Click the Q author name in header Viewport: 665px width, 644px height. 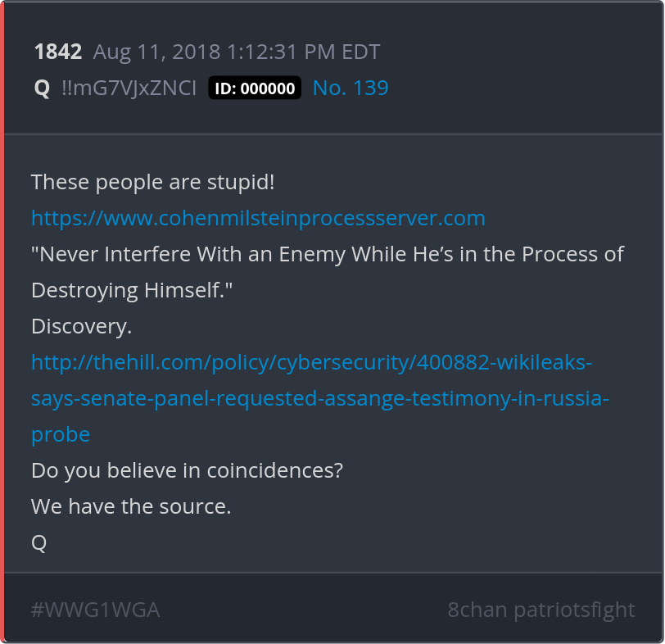coord(42,88)
